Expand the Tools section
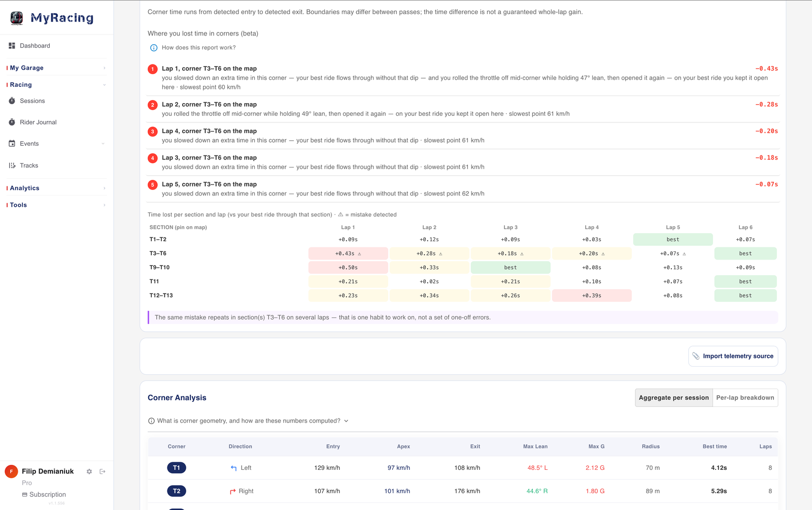This screenshot has height=510, width=812. pos(57,205)
